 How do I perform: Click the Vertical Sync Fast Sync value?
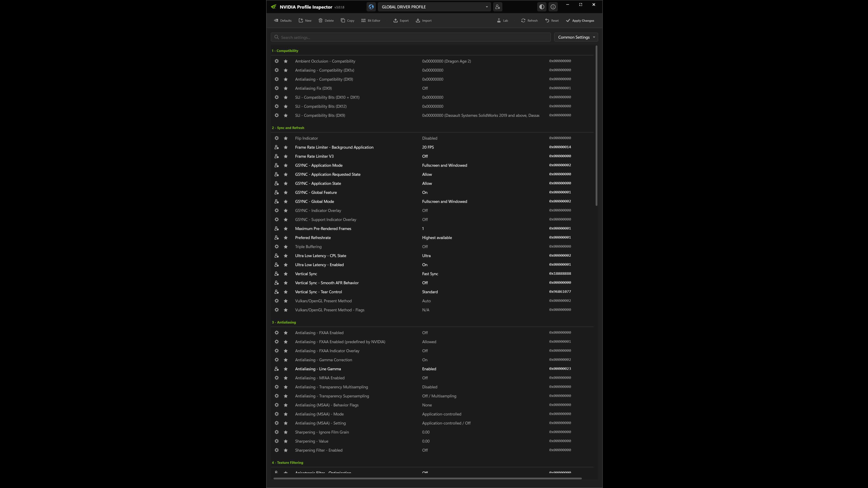pos(430,274)
